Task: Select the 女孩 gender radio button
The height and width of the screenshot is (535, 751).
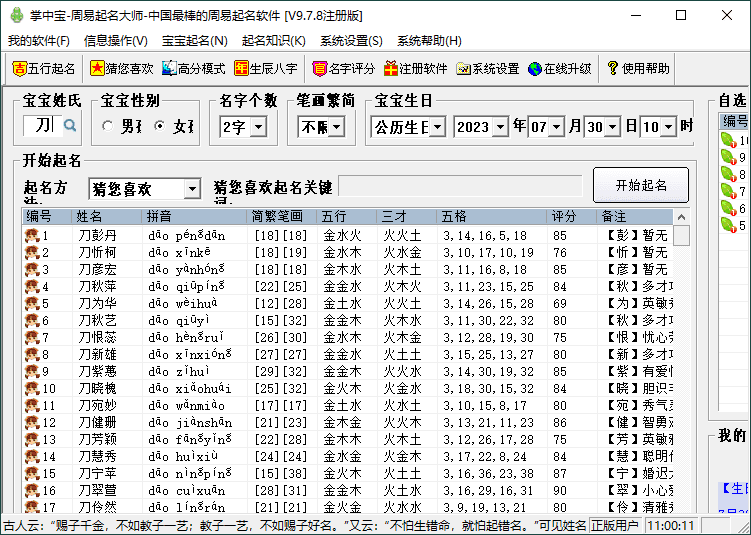Action: click(x=159, y=127)
